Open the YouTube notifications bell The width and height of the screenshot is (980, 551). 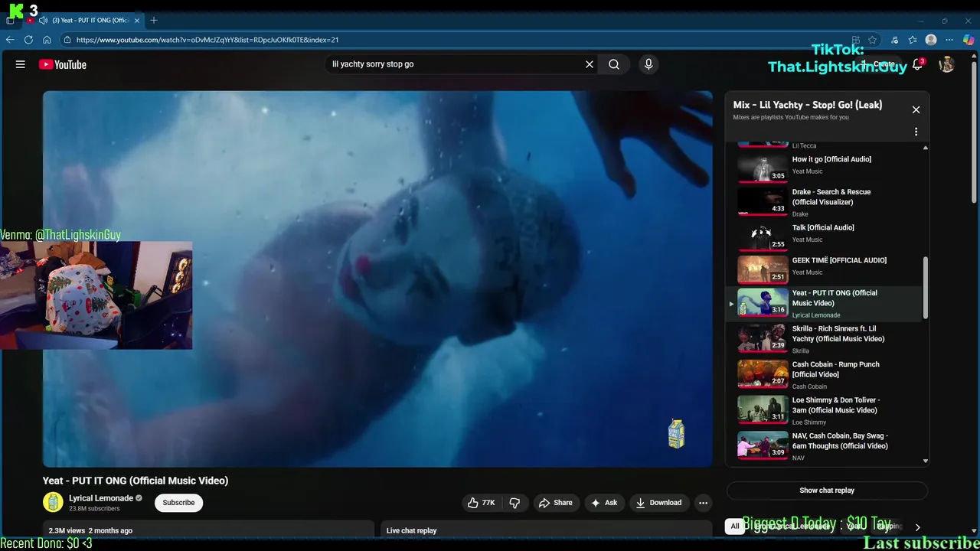click(917, 64)
